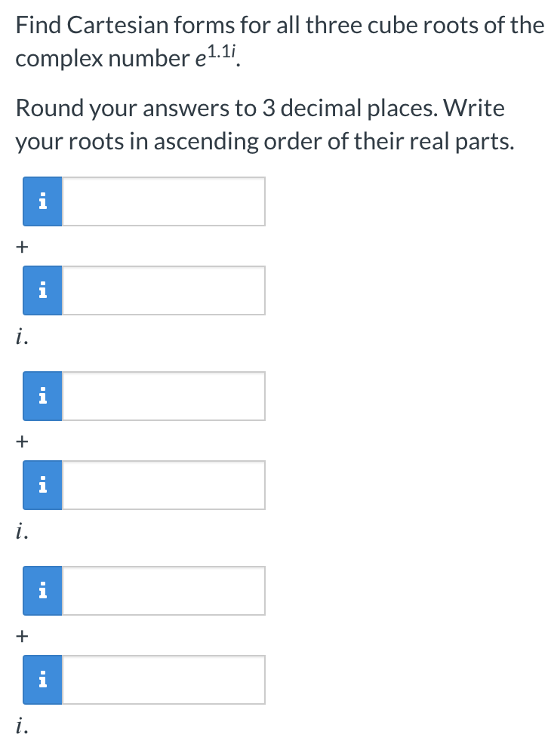Click the info icon beside the first imaginary-part box
The height and width of the screenshot is (756, 551).
pos(42,290)
